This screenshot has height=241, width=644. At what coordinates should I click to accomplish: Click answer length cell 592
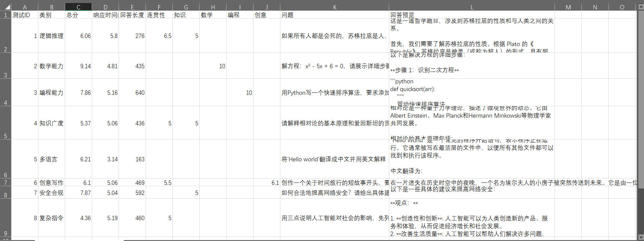[x=132, y=193]
